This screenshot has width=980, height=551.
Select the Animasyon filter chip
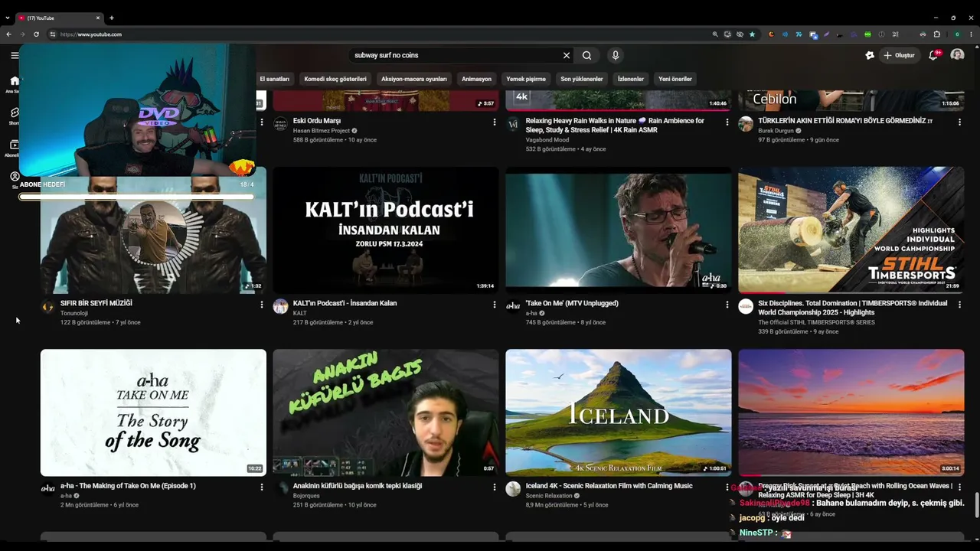click(x=477, y=79)
